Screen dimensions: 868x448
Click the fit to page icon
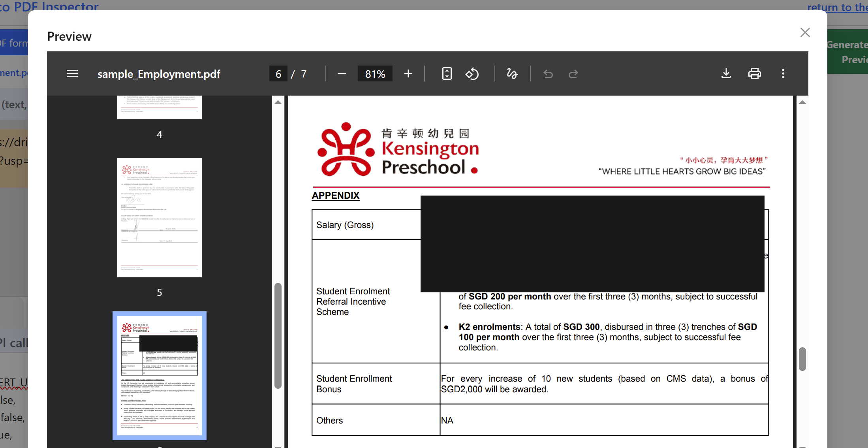point(447,74)
